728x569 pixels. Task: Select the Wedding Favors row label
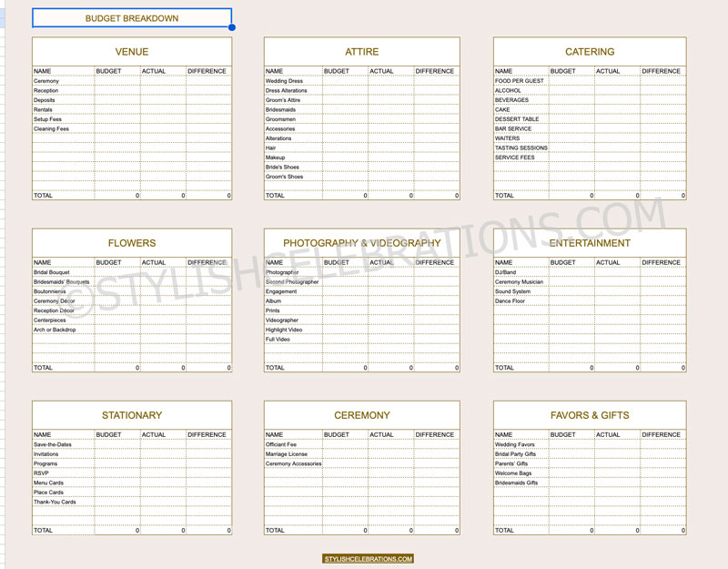(515, 444)
